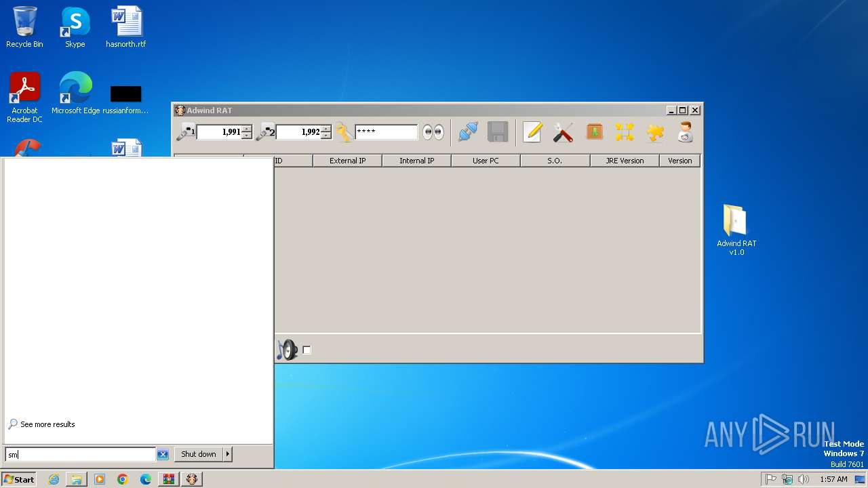Select the Version column header
Screen dimensions: 868x488
pos(679,161)
